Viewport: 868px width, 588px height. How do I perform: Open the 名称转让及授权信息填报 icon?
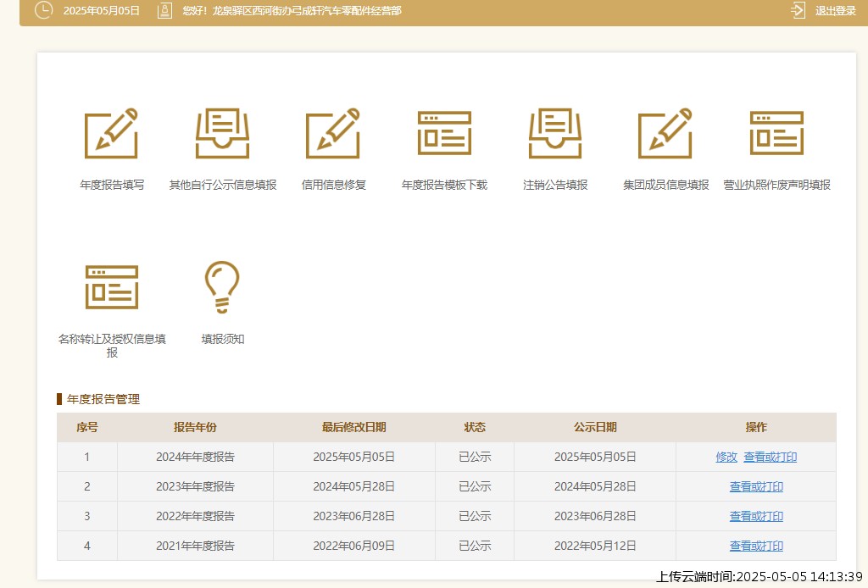pyautogui.click(x=112, y=287)
